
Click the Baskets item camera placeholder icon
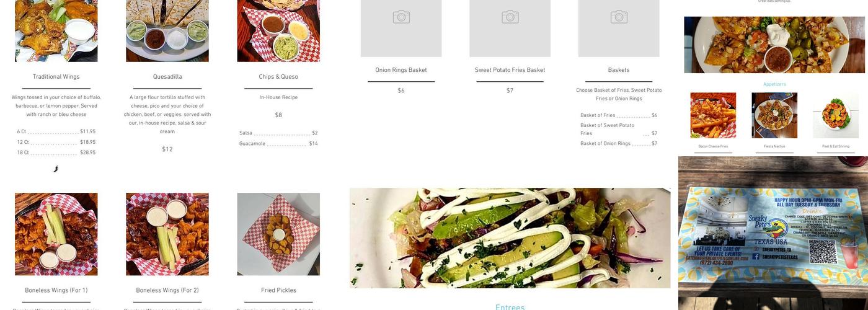click(x=619, y=17)
